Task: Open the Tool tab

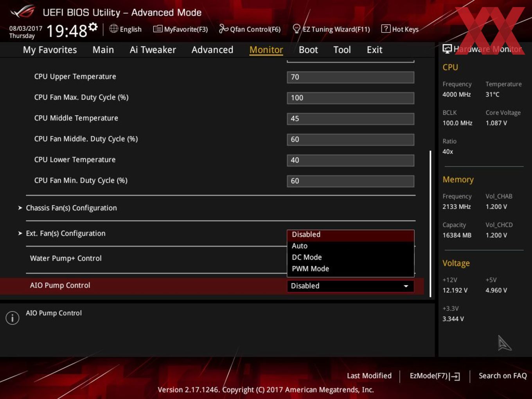Action: pos(342,50)
